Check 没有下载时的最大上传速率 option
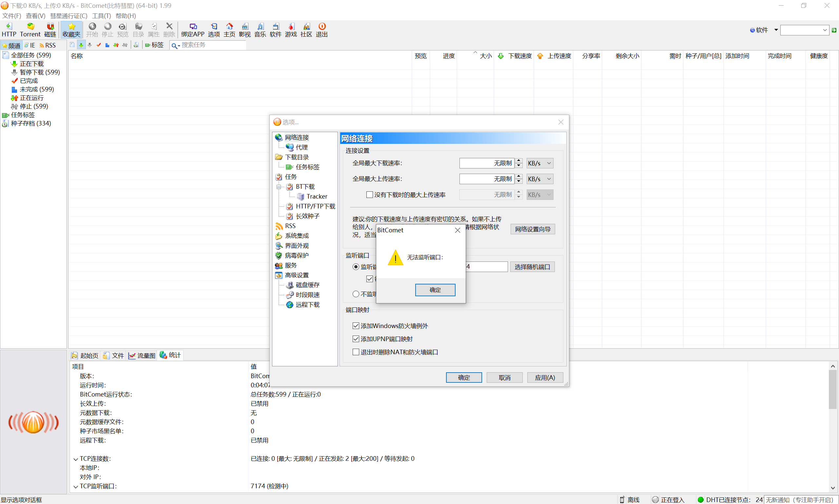Screen dimensions: 839x504 370,195
